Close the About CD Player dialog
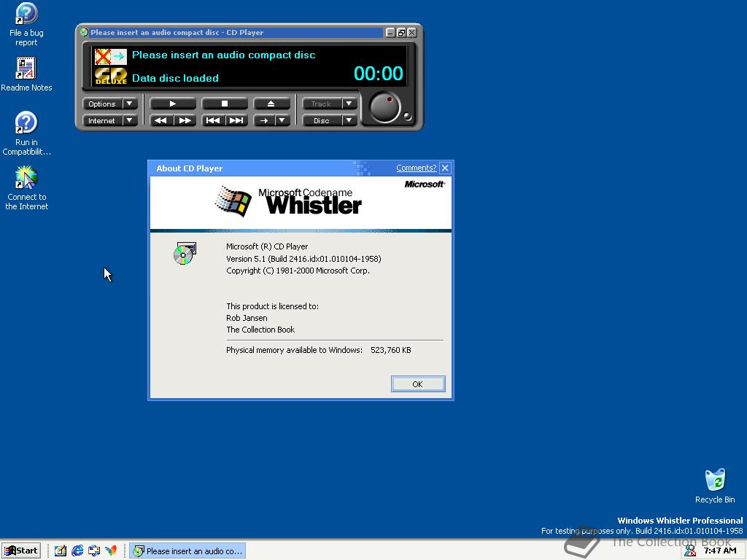 pos(445,168)
